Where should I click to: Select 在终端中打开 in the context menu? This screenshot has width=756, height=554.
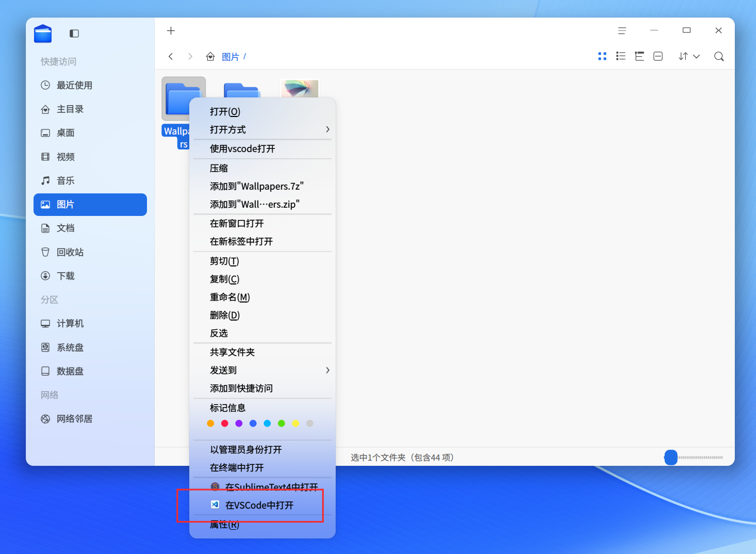tap(262, 468)
